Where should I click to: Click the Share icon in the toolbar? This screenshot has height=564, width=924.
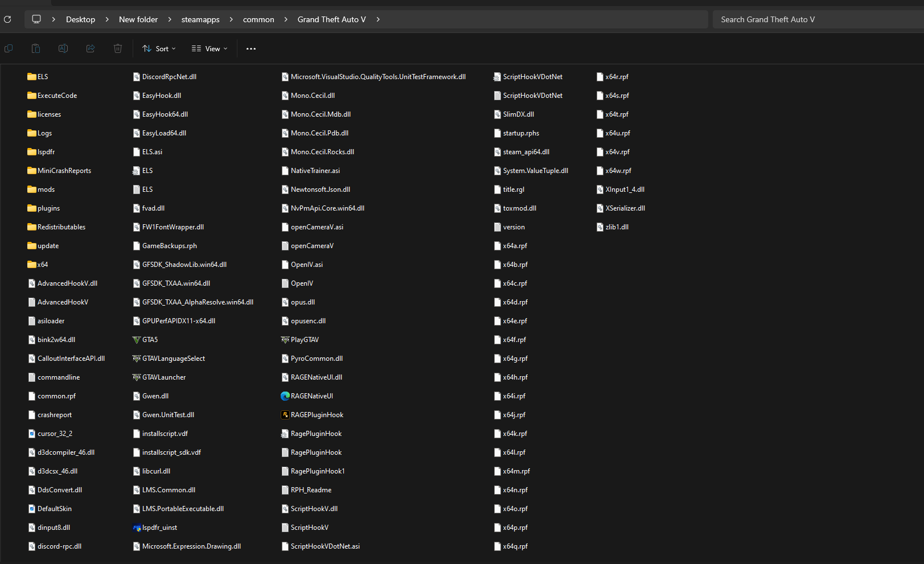tap(91, 49)
